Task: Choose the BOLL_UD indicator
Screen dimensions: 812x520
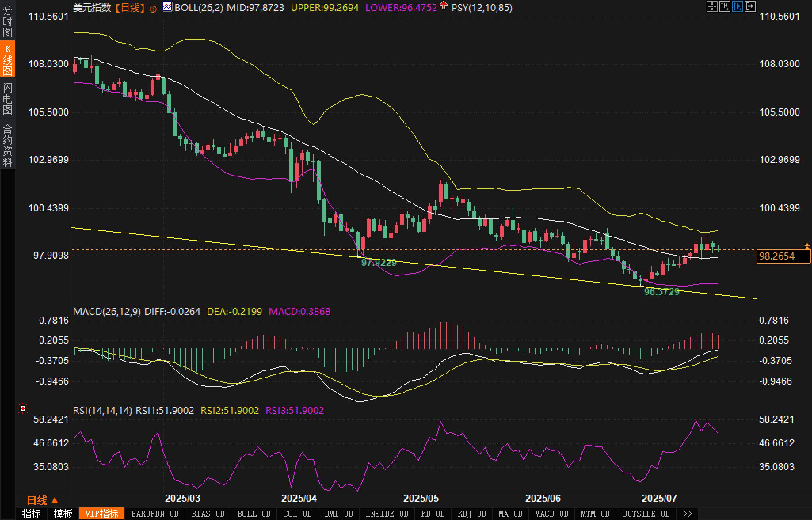Action: point(254,514)
